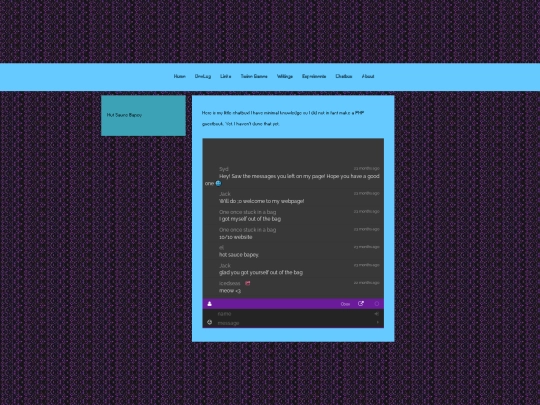Click the intro paragraph about the chatbox

(283, 118)
